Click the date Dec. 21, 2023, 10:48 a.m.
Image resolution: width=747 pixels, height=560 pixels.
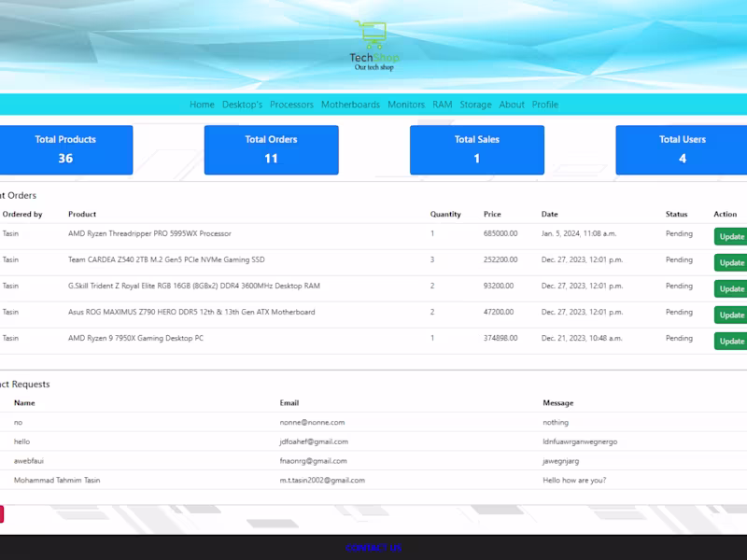[x=582, y=338]
